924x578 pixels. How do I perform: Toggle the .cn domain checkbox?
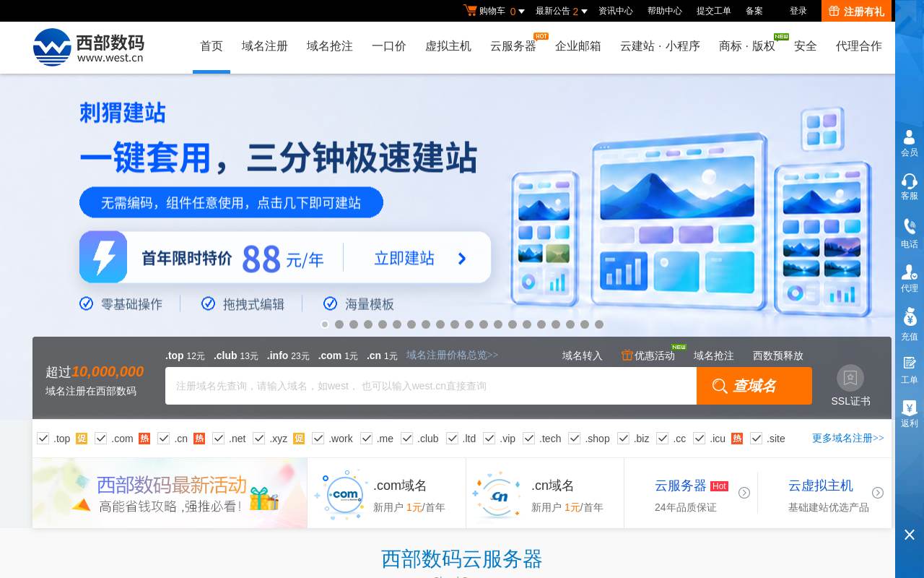tap(164, 438)
